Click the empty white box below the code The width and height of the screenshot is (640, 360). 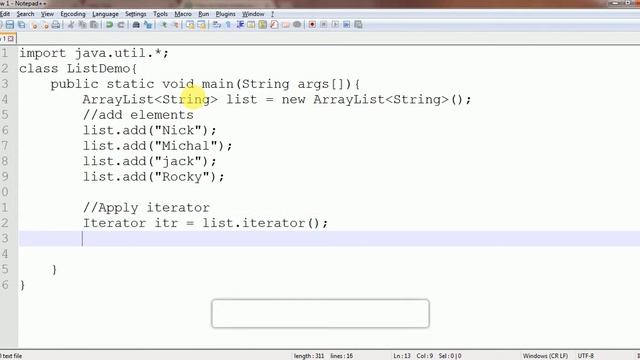pyautogui.click(x=320, y=313)
